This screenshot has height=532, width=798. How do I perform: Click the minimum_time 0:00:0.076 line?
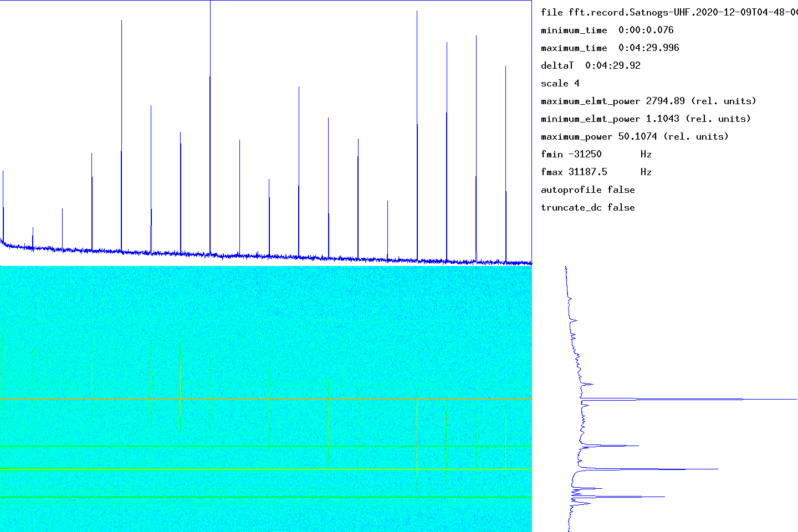(x=607, y=30)
